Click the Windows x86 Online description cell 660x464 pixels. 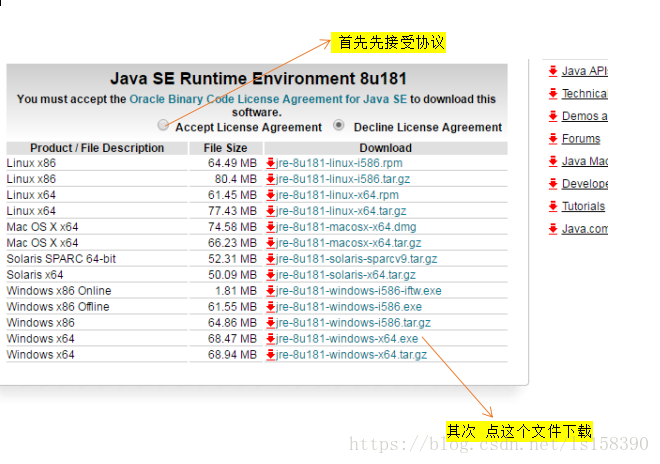point(97,291)
